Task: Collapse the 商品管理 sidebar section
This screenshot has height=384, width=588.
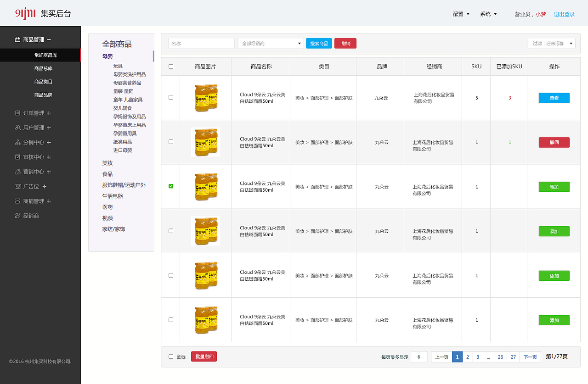Action: 49,40
